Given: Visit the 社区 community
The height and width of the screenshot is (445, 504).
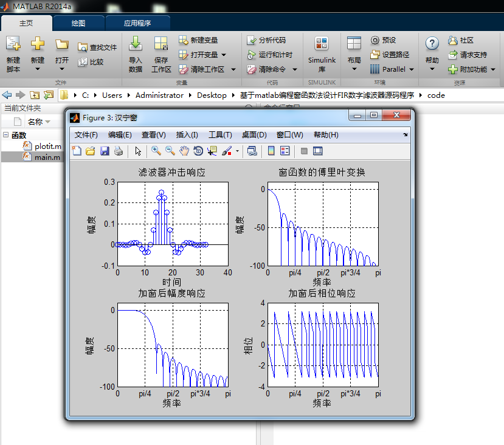Looking at the screenshot, I should point(461,40).
